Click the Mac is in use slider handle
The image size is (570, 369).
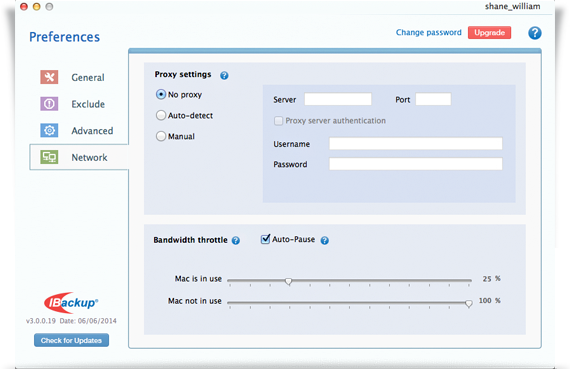coord(289,281)
